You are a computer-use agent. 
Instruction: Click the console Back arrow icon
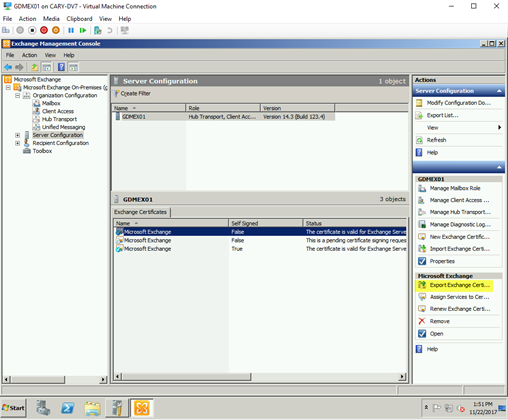[8, 67]
